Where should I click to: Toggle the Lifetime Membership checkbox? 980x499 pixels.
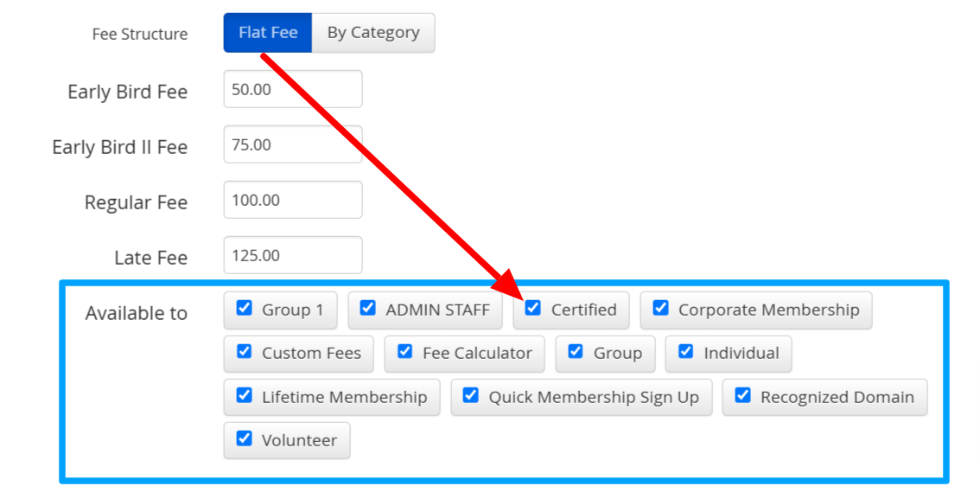[x=245, y=395]
